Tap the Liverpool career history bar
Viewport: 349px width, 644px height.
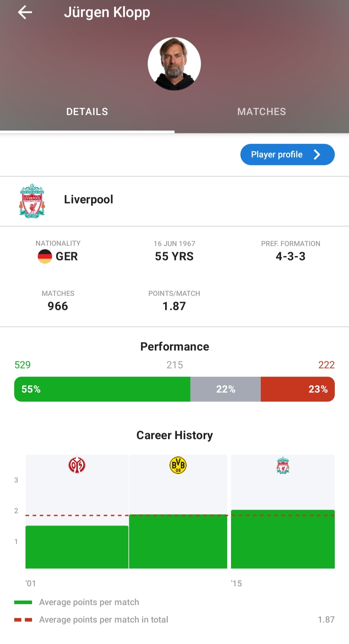[283, 539]
